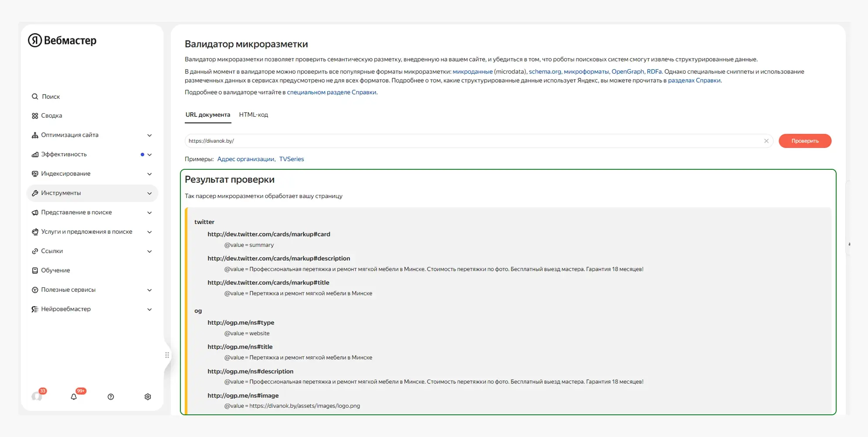Click the logo.png image URL value
The width and height of the screenshot is (868, 437).
click(x=305, y=406)
